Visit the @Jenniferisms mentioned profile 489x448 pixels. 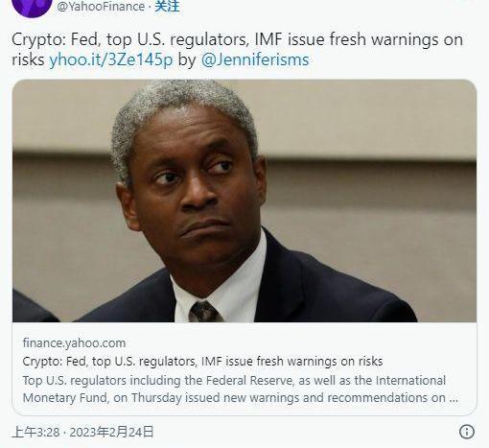pos(255,59)
